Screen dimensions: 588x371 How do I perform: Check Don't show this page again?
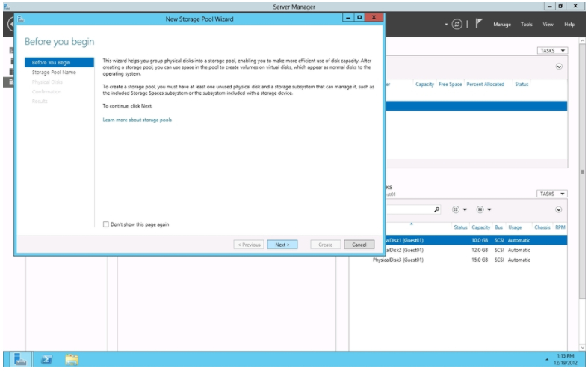(106, 224)
